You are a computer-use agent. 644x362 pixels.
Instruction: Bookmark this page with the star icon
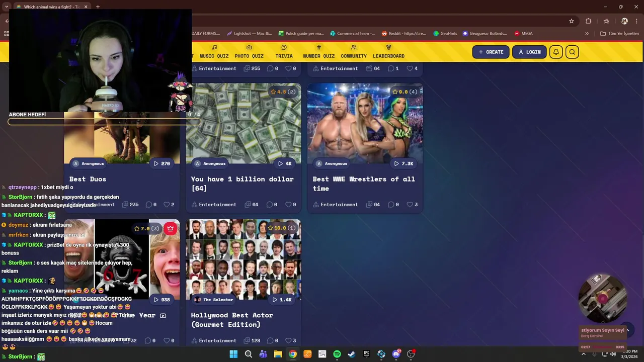572,21
